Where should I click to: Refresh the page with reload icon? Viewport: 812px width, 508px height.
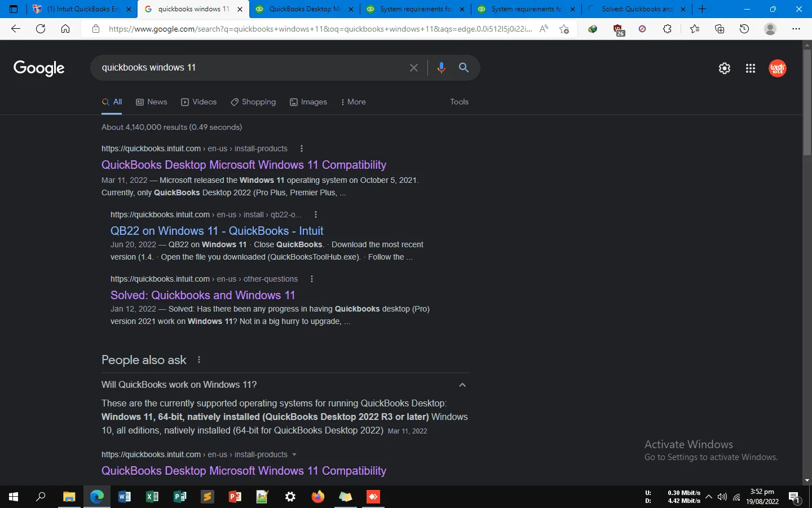(41, 29)
